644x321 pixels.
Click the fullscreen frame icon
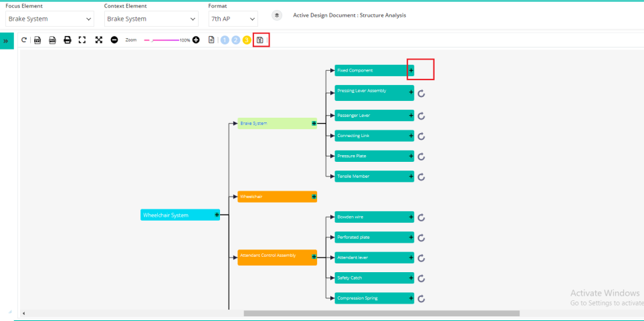coord(82,40)
